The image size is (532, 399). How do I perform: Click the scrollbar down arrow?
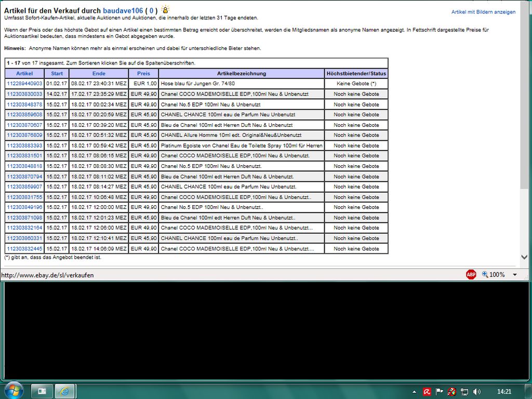click(x=524, y=257)
